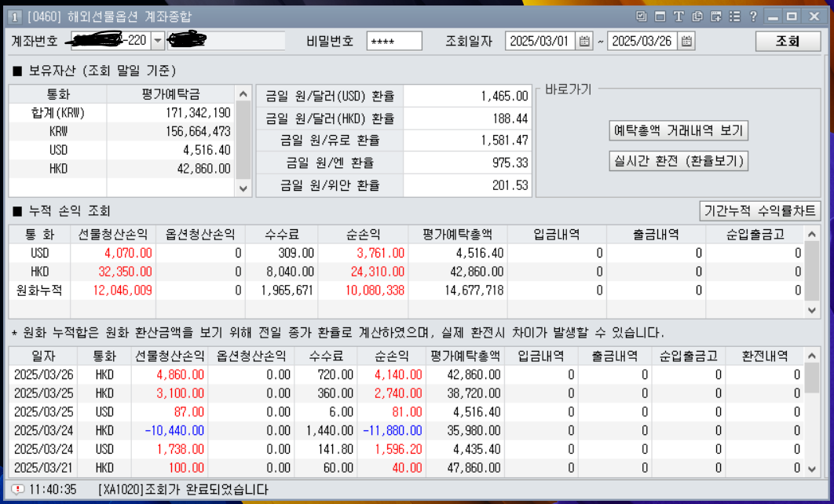The image size is (834, 504).
Task: Expand the account number dropdown
Action: (158, 41)
